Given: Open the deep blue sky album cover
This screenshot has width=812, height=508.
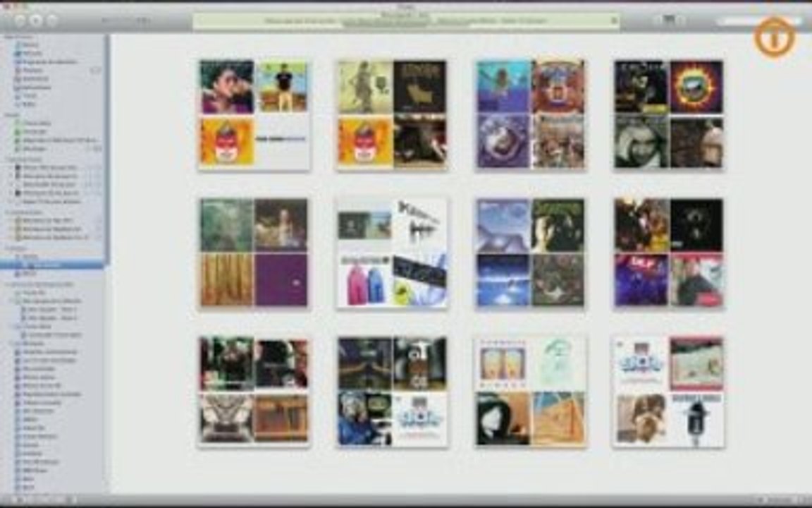Looking at the screenshot, I should pyautogui.click(x=503, y=279).
